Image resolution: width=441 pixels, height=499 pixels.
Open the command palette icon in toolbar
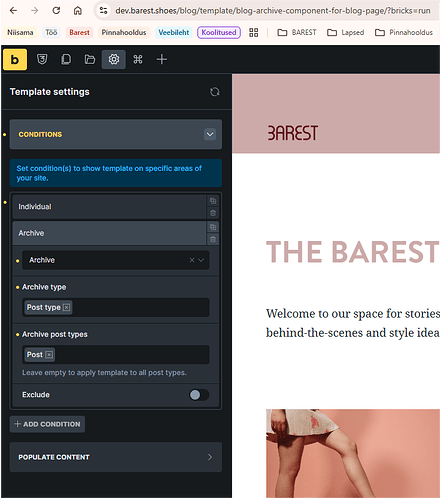pos(138,59)
